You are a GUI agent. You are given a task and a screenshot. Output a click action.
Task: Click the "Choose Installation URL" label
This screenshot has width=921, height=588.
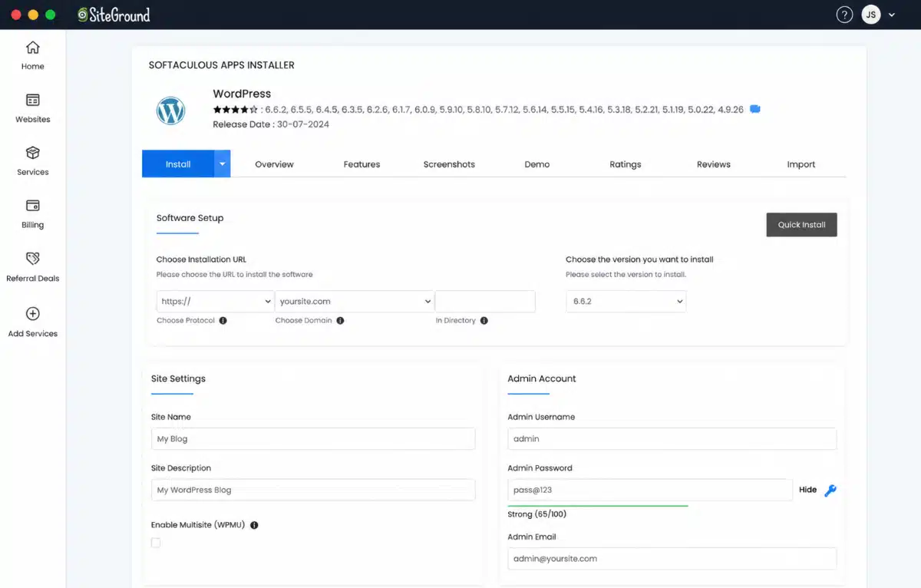point(201,259)
